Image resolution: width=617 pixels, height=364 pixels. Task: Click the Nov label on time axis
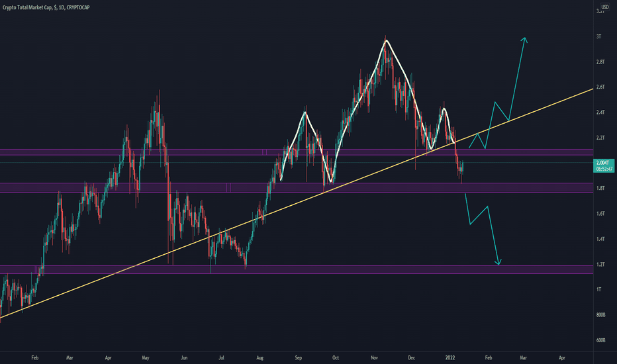pyautogui.click(x=374, y=357)
